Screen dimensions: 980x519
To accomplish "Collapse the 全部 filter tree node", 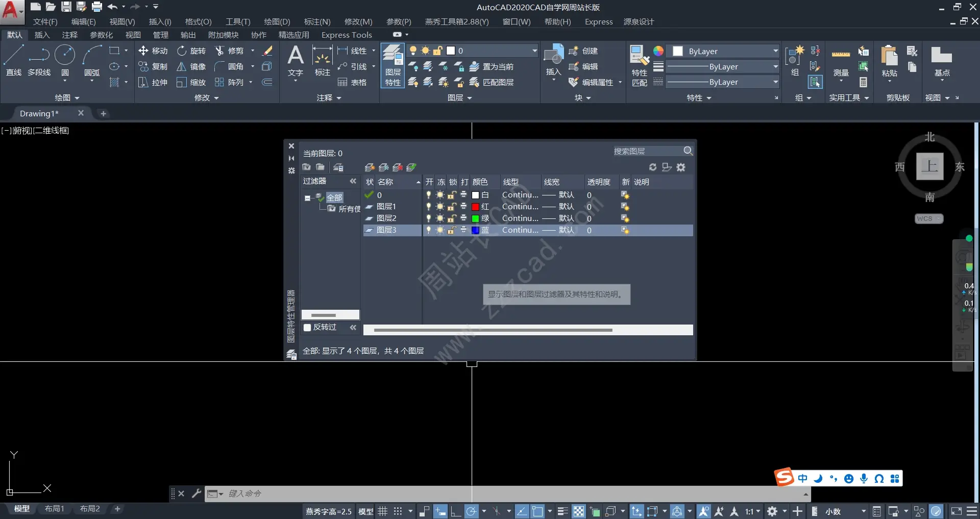I will click(x=307, y=197).
